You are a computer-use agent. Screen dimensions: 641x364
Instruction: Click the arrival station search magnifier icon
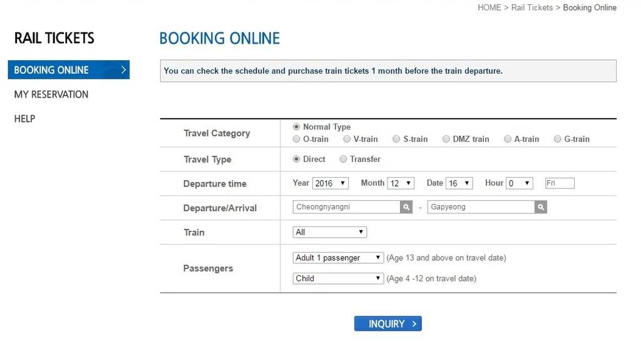540,207
